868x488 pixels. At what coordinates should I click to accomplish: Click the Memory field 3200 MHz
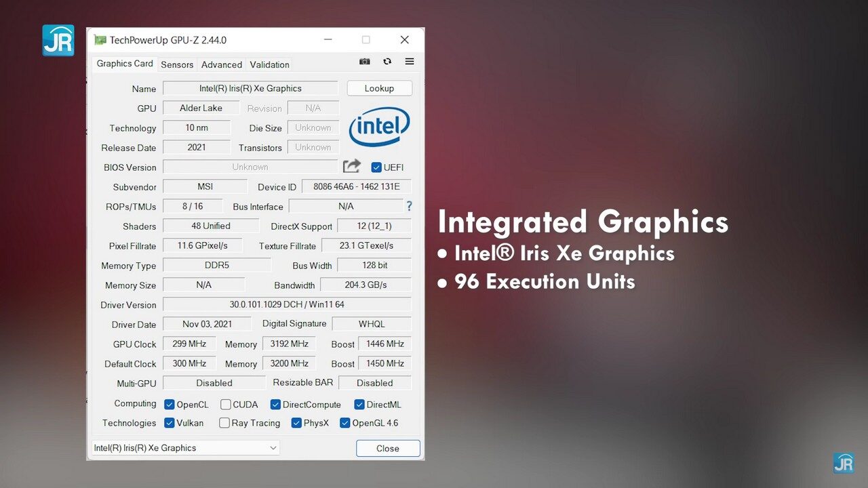(x=289, y=363)
